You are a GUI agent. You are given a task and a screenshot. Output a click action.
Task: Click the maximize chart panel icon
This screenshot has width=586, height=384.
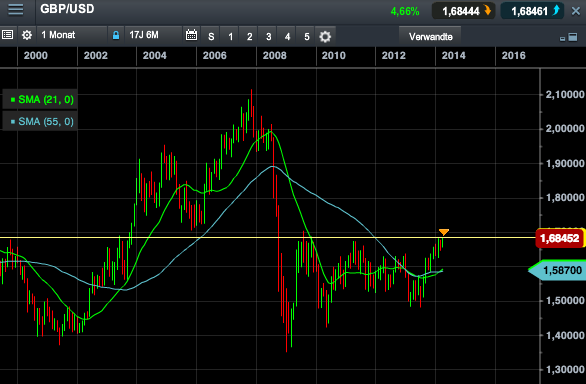coord(573,37)
